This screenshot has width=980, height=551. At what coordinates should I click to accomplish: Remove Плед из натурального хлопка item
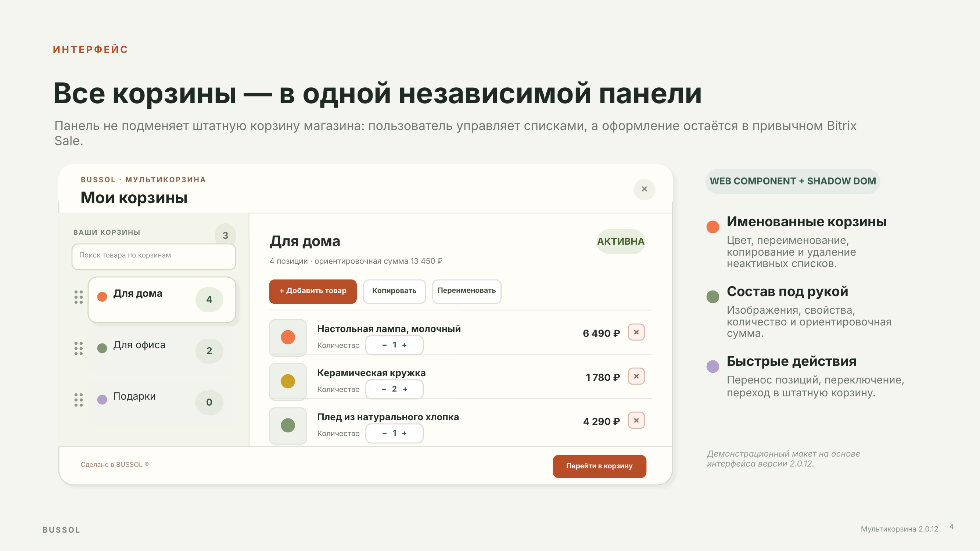click(x=636, y=421)
